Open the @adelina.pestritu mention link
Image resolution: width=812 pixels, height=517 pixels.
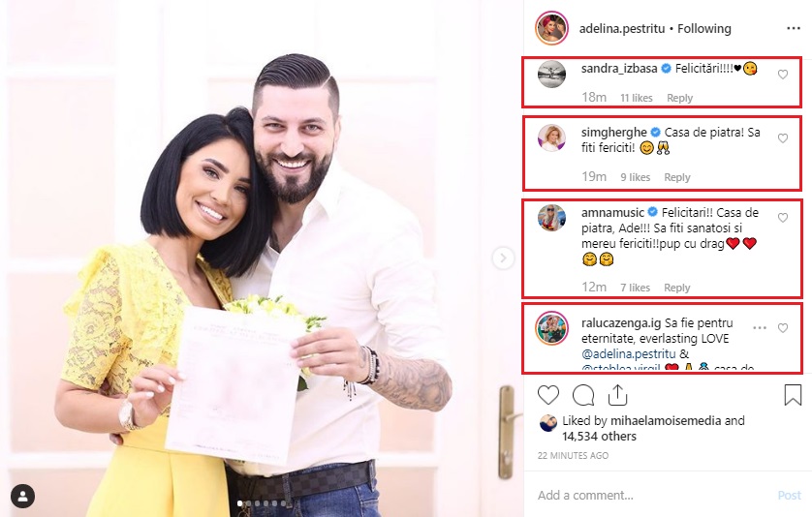(x=628, y=354)
